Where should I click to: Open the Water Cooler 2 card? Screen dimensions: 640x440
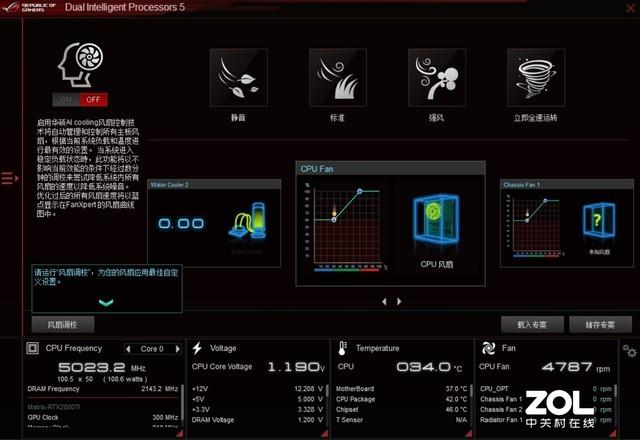click(x=214, y=223)
